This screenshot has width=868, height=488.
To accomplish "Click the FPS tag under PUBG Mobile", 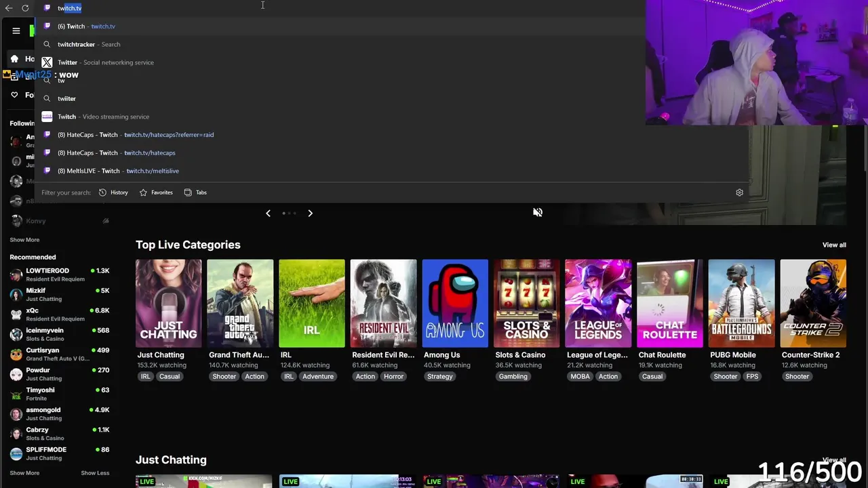I will pos(753,377).
